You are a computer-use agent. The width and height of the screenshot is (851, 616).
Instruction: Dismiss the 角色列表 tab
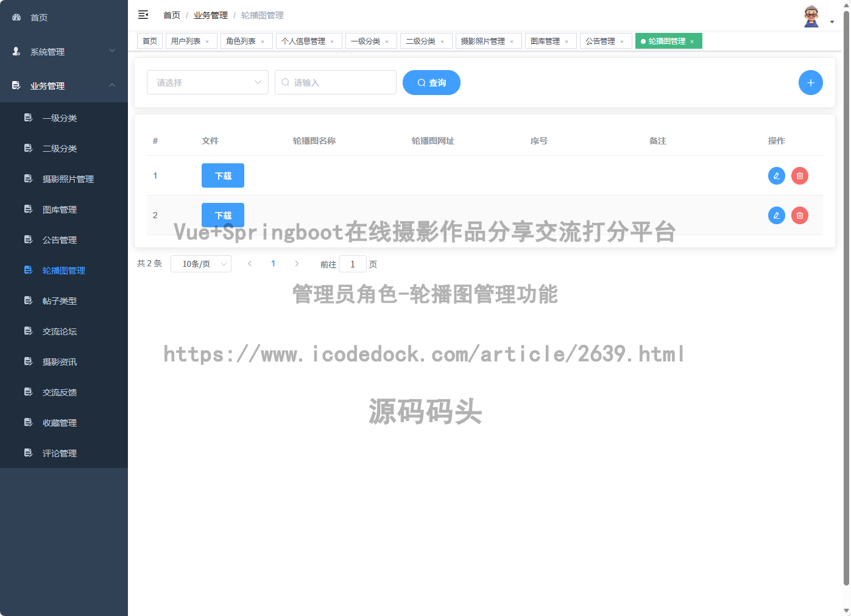coord(263,41)
